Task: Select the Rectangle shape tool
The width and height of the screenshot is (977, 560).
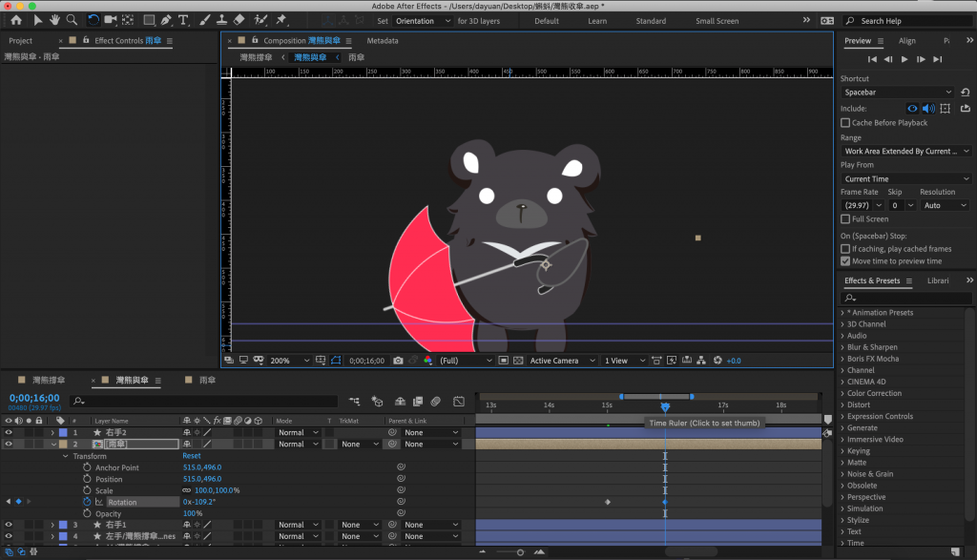Action: (x=149, y=21)
